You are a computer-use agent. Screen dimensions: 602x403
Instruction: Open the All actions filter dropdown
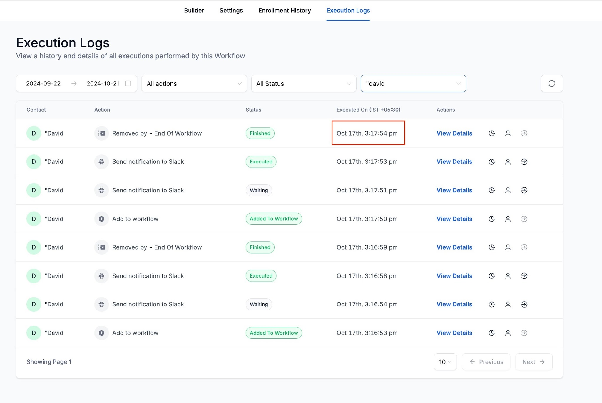194,83
